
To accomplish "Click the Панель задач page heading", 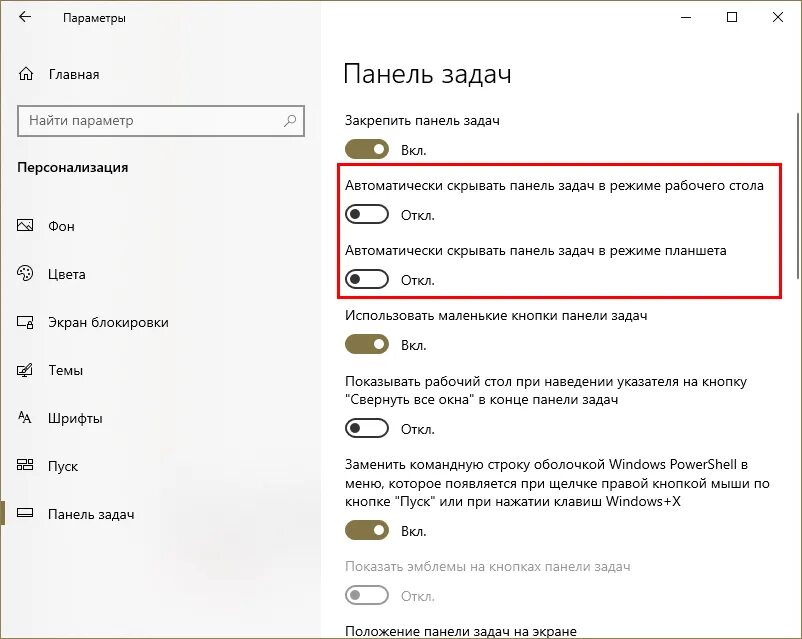I will point(427,74).
